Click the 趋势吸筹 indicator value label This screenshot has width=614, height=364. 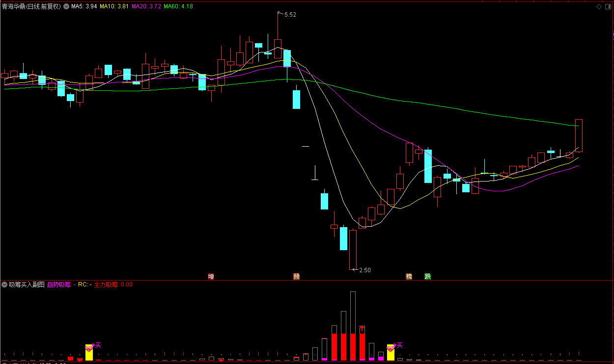tap(61, 285)
